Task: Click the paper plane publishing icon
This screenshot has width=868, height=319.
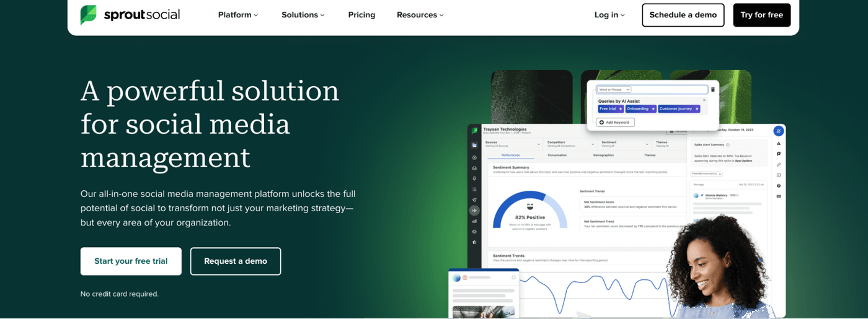Action: point(474,199)
